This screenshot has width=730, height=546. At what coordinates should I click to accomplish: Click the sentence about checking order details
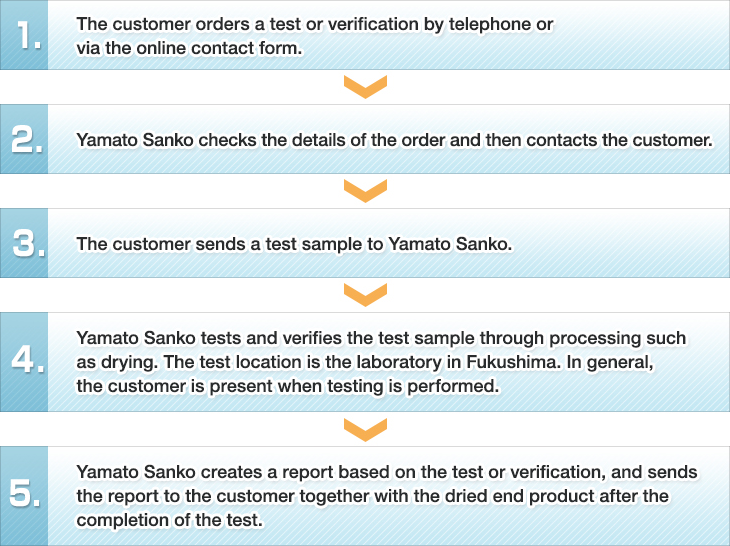[x=394, y=140]
